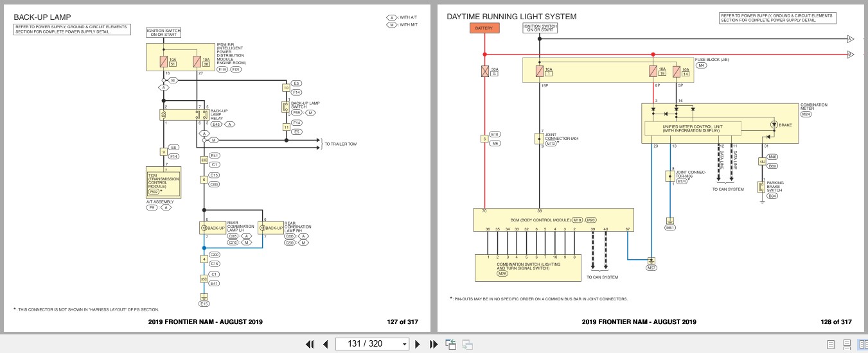The width and height of the screenshot is (868, 353).
Task: Click TO CAN SYSTEM below the BCM
Action: tap(602, 277)
